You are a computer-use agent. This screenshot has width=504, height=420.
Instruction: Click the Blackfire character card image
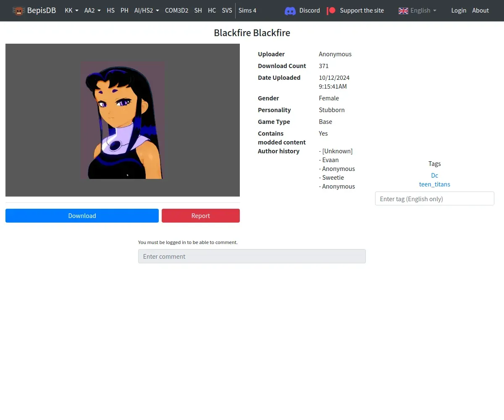123,120
